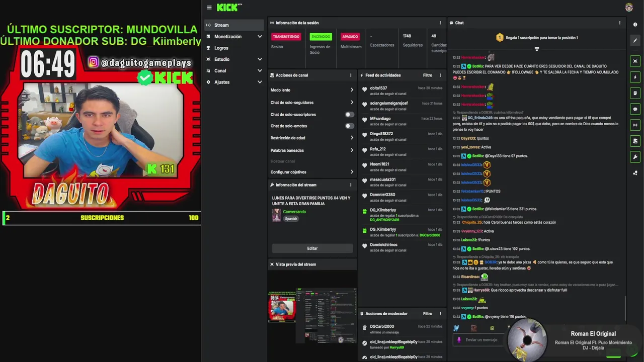The height and width of the screenshot is (362, 644).
Task: Open the three-dot menu of Feed de actividades
Action: click(440, 75)
